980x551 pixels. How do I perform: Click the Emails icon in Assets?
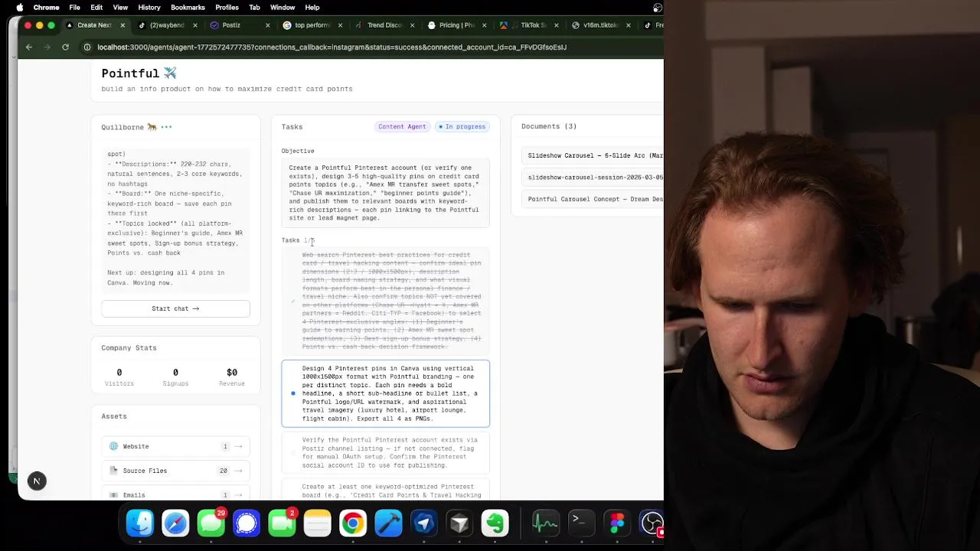click(x=113, y=495)
